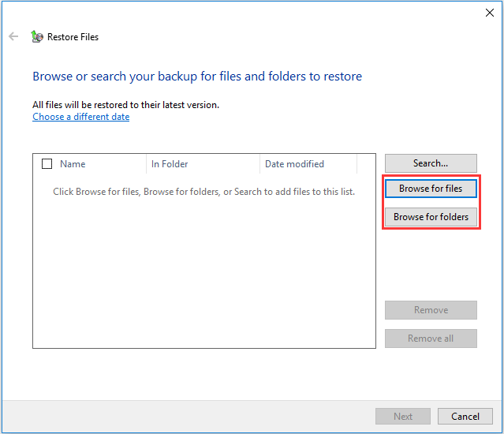Click the Browse or search your backup heading

click(x=197, y=77)
